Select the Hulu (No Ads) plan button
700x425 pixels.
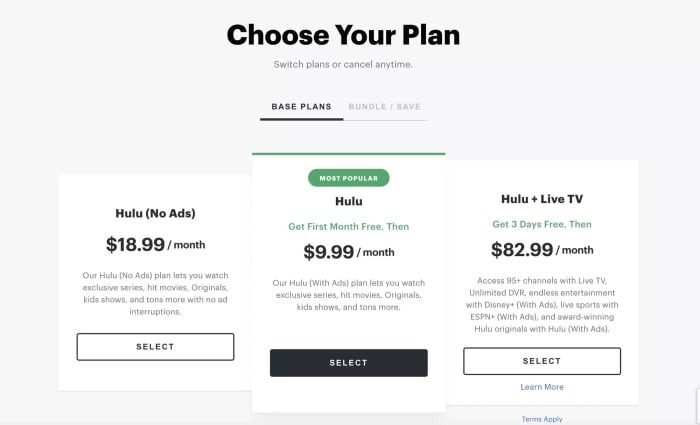pos(155,347)
